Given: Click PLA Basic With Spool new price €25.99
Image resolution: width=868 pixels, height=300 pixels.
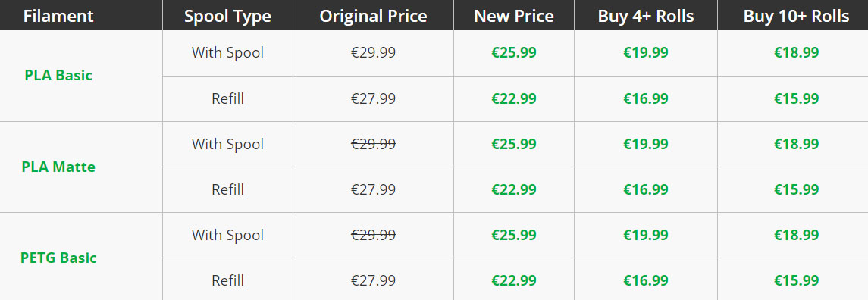Looking at the screenshot, I should pos(514,52).
